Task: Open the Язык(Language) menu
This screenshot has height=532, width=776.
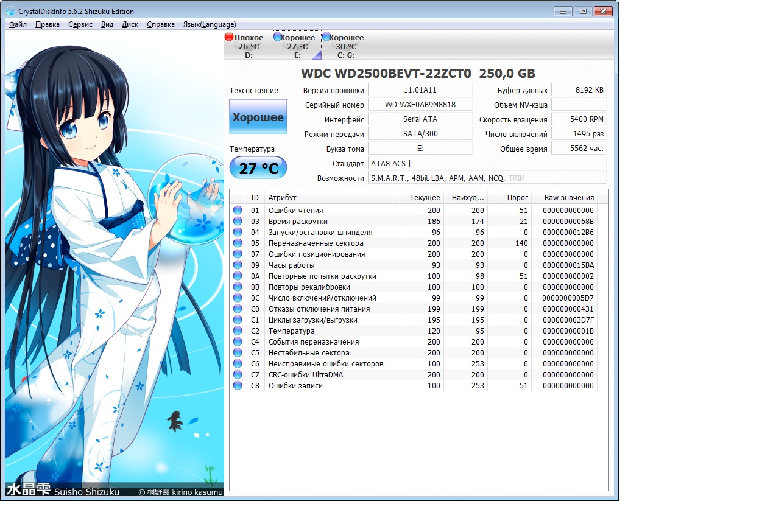Action: [x=210, y=24]
